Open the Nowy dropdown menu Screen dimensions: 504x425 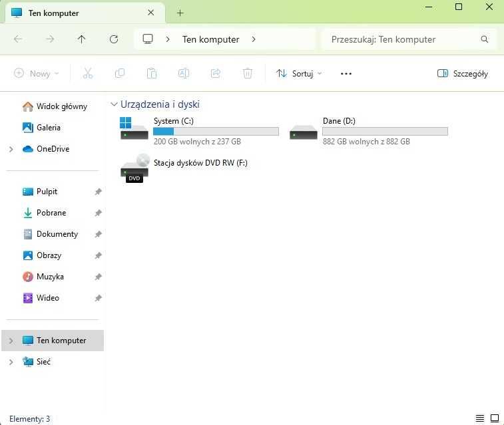[x=37, y=74]
